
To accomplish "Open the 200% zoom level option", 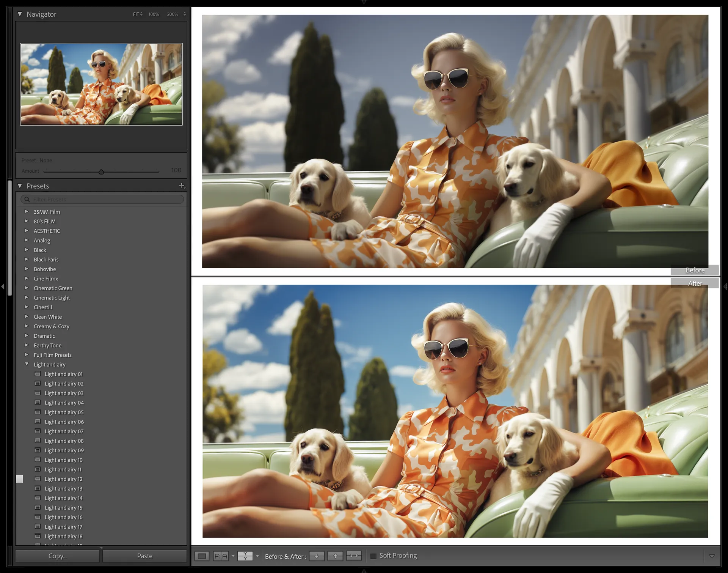I will (x=171, y=14).
